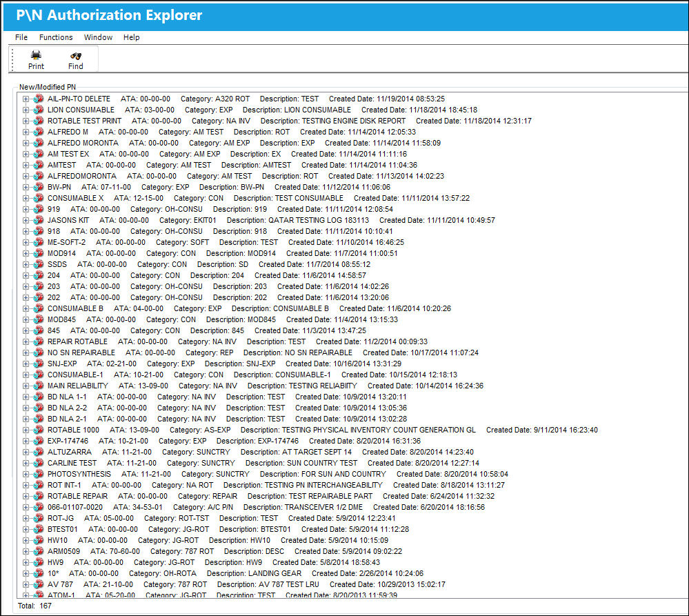The width and height of the screenshot is (689, 616).
Task: Click the part icon beside EXP-174746
Action: click(x=39, y=440)
